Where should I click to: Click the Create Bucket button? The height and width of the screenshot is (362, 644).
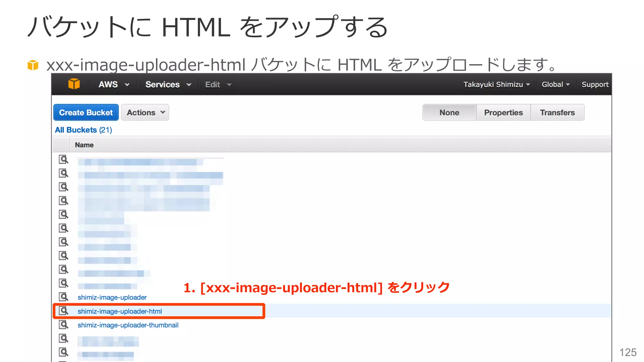86,112
